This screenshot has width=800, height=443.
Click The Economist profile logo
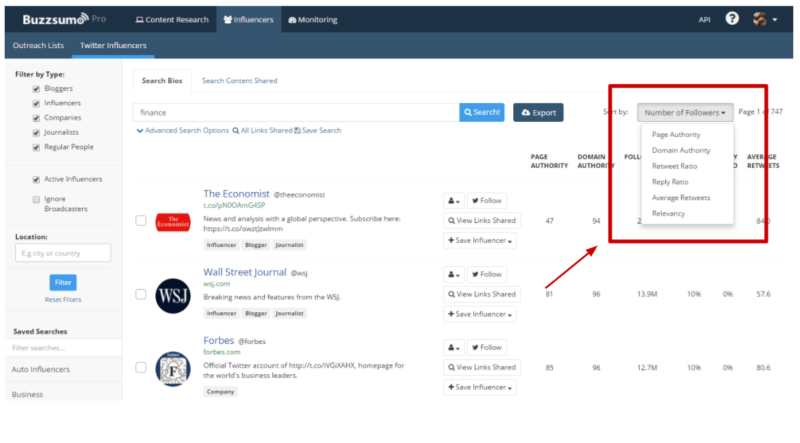(173, 222)
